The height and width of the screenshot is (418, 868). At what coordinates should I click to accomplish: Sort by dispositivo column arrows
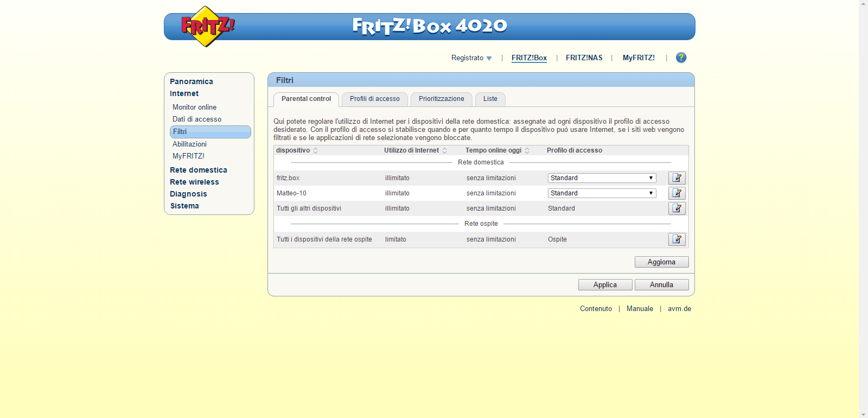point(315,150)
